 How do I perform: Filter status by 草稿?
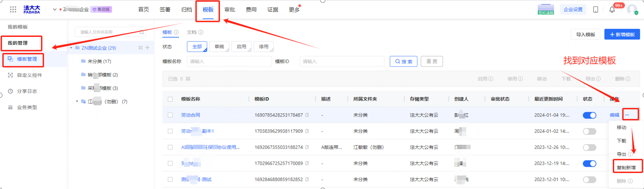click(220, 47)
